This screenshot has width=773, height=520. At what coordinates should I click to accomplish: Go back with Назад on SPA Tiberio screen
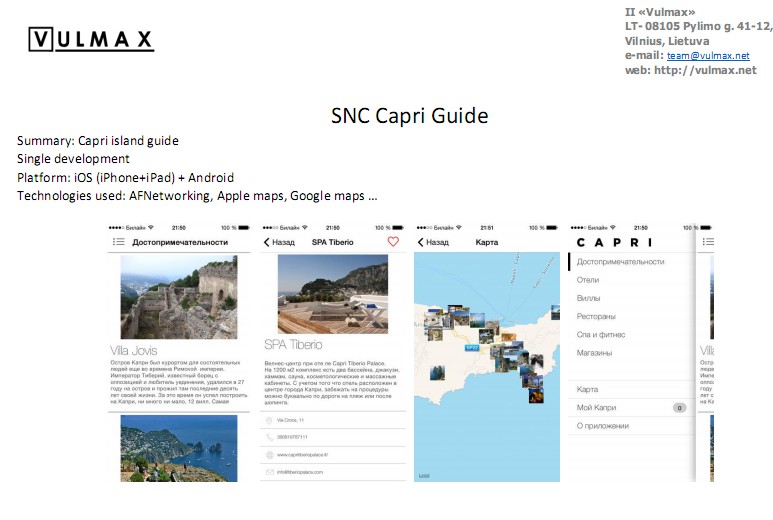[x=279, y=242]
